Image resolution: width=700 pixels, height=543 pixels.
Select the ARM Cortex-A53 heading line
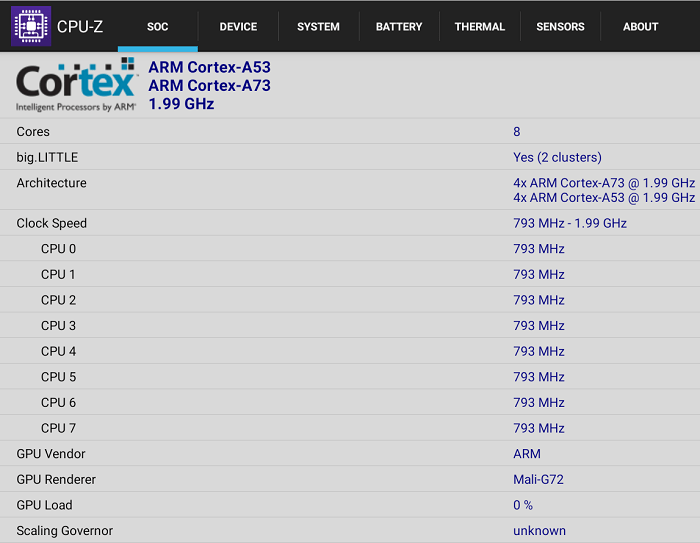pos(209,67)
